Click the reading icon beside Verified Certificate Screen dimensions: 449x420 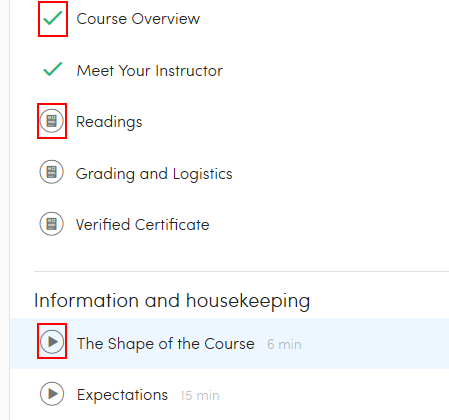[x=52, y=224]
